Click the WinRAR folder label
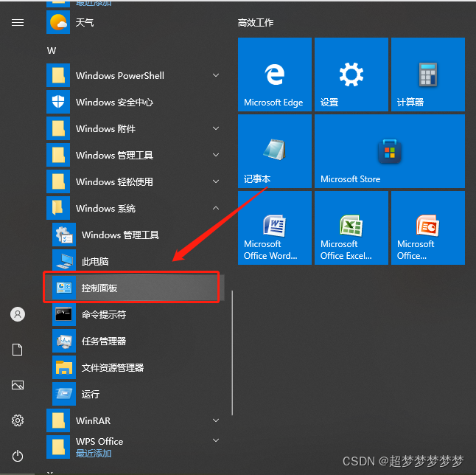This screenshot has height=475, width=476. 93,420
